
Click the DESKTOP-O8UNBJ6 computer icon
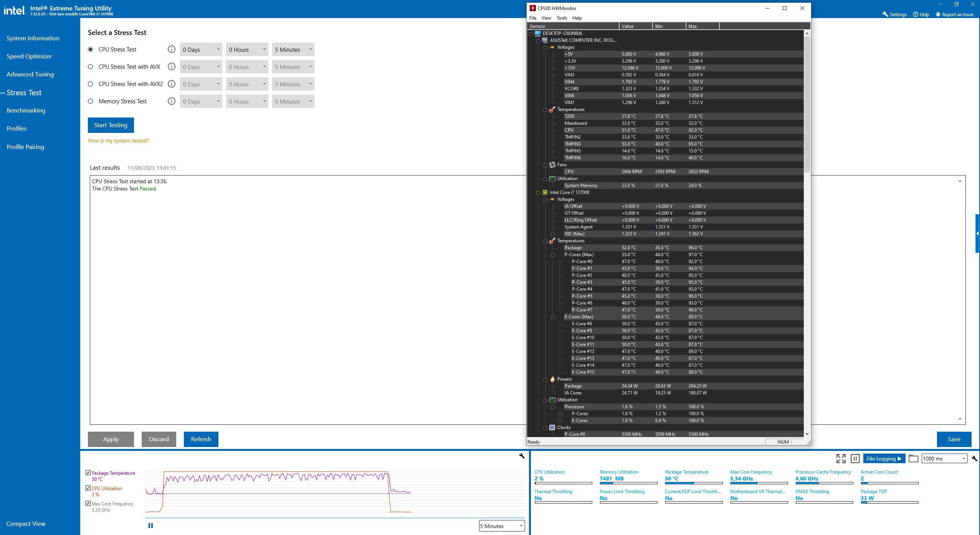coord(538,33)
